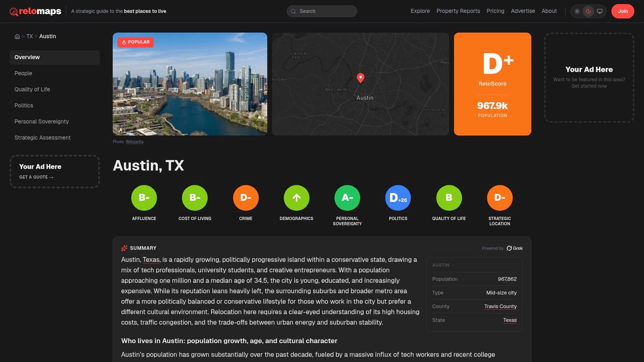Click the relomaps logo

point(35,11)
